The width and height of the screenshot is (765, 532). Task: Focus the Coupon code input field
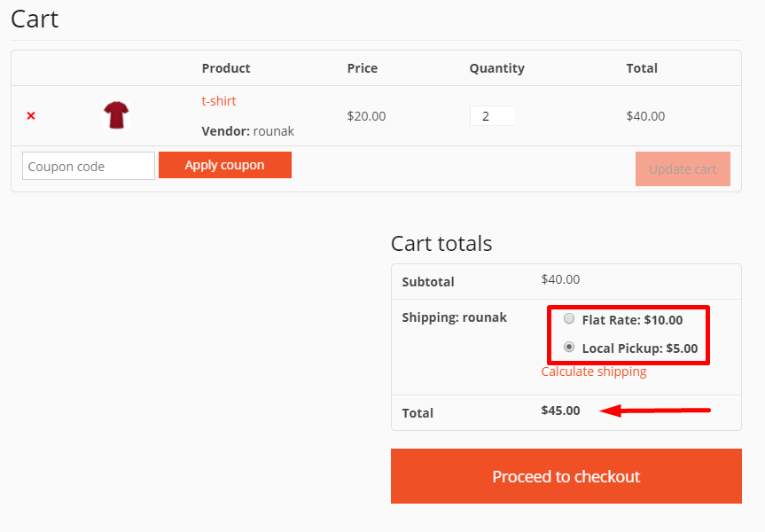89,166
